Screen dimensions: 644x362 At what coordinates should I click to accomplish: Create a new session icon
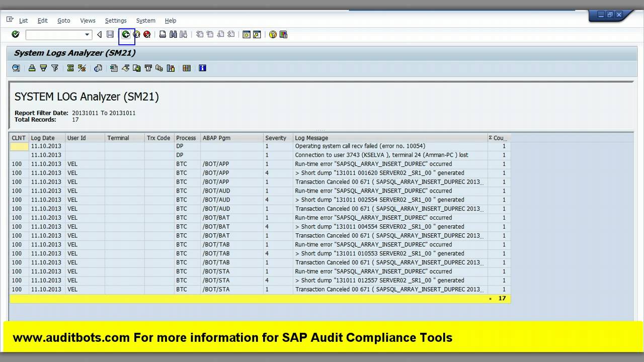pos(247,34)
